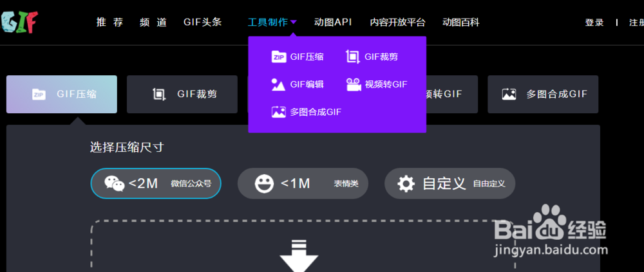This screenshot has width=644, height=272.
Task: Click the download arrow in upload area
Action: [x=299, y=255]
